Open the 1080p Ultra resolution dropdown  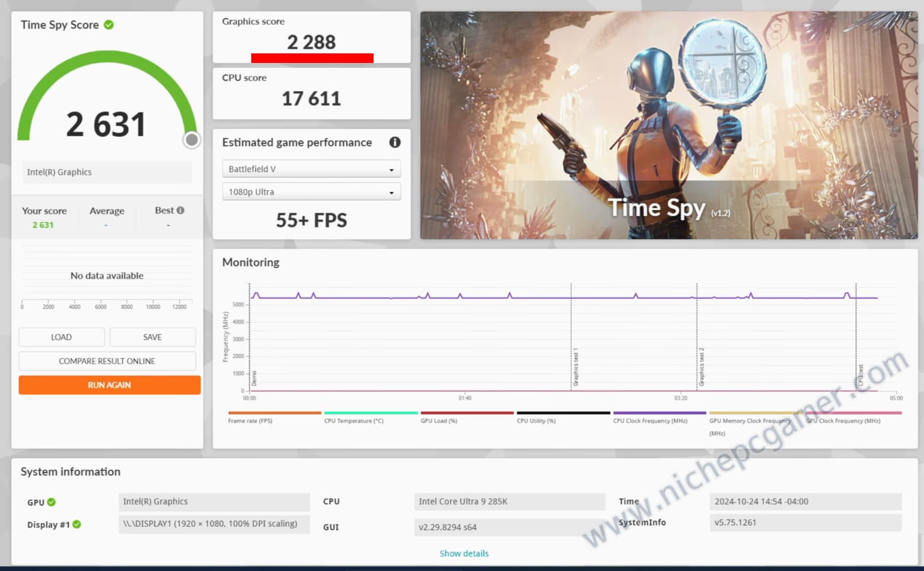(311, 192)
